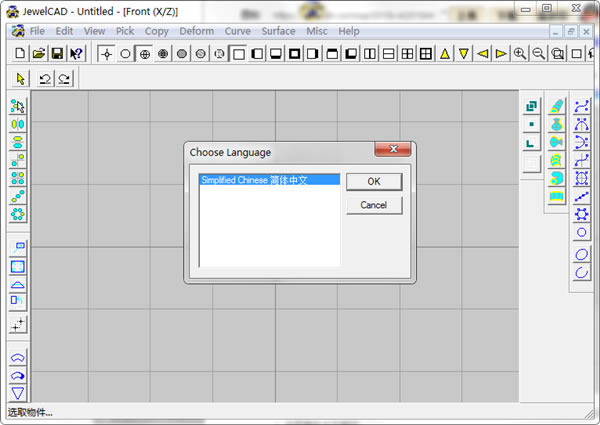Screen dimensions: 600x425
Task: Open the Misc menu
Action: point(317,31)
